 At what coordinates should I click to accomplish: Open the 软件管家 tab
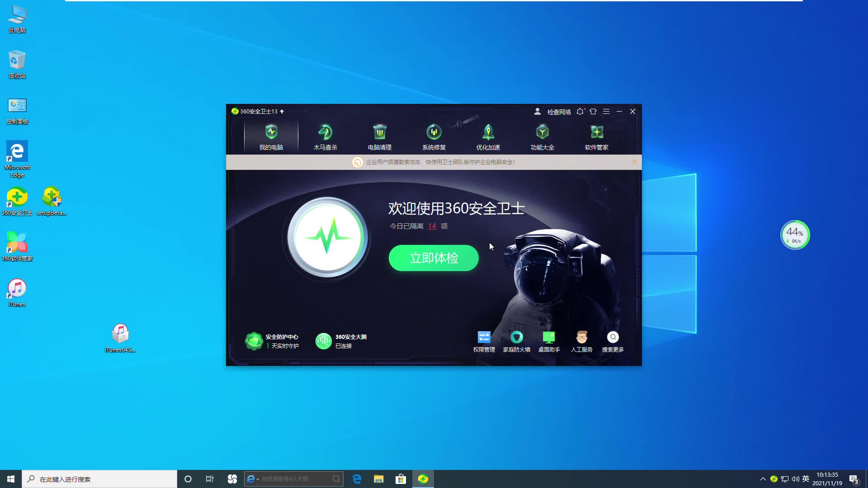coord(597,137)
